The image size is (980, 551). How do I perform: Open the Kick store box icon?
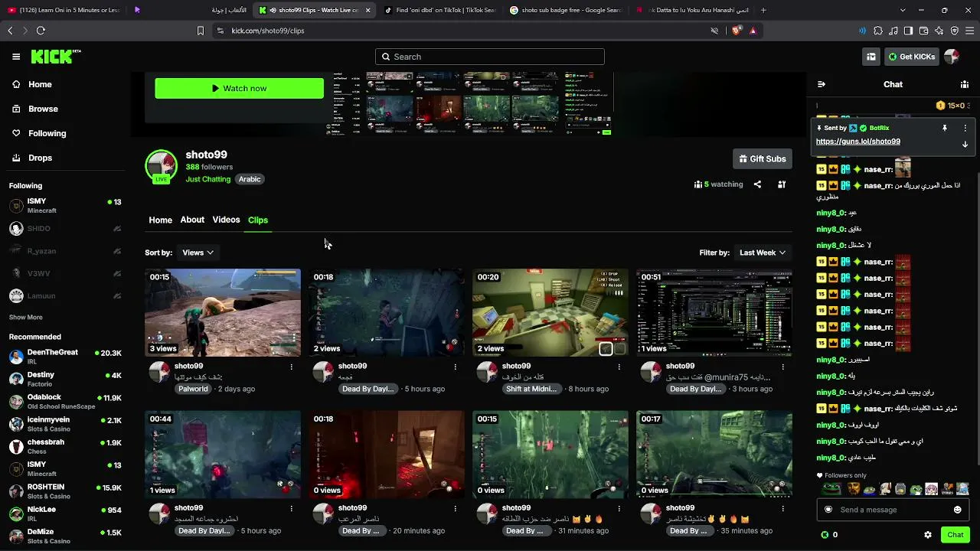point(871,57)
